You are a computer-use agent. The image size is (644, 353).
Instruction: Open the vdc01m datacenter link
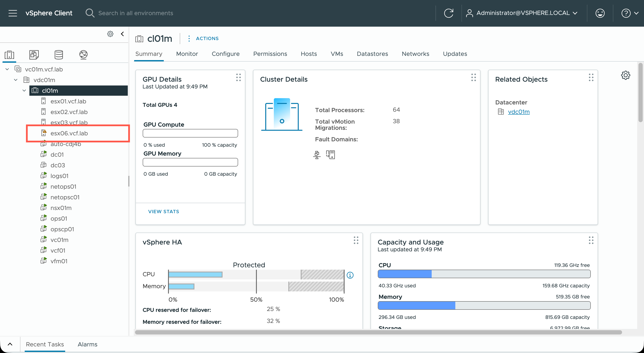point(519,112)
